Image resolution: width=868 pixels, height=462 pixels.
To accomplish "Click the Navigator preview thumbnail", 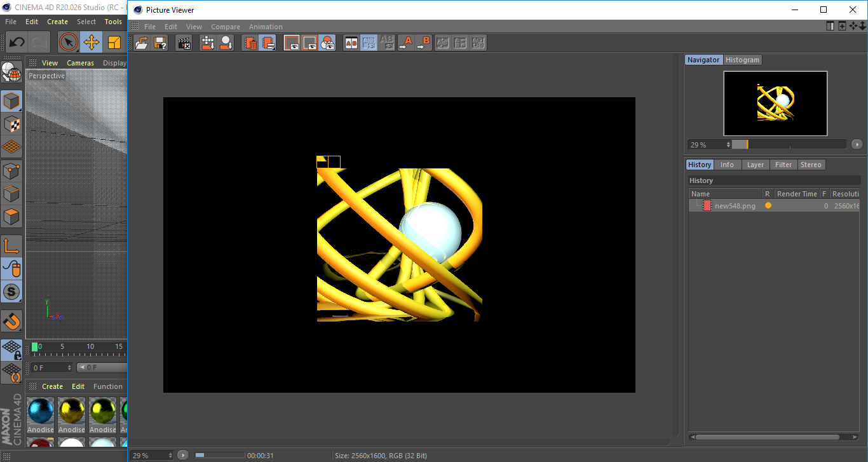I will (x=775, y=103).
